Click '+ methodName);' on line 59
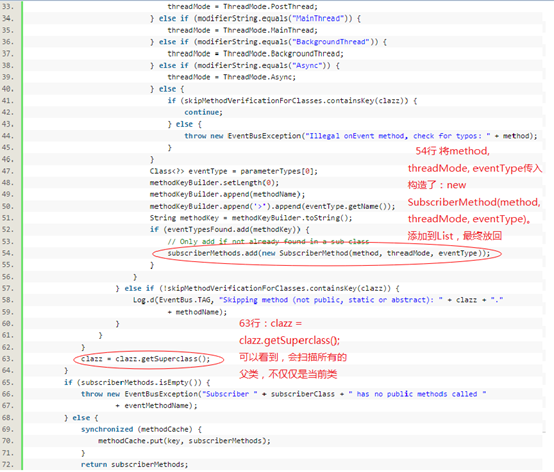This screenshot has width=554, height=472. 197,312
